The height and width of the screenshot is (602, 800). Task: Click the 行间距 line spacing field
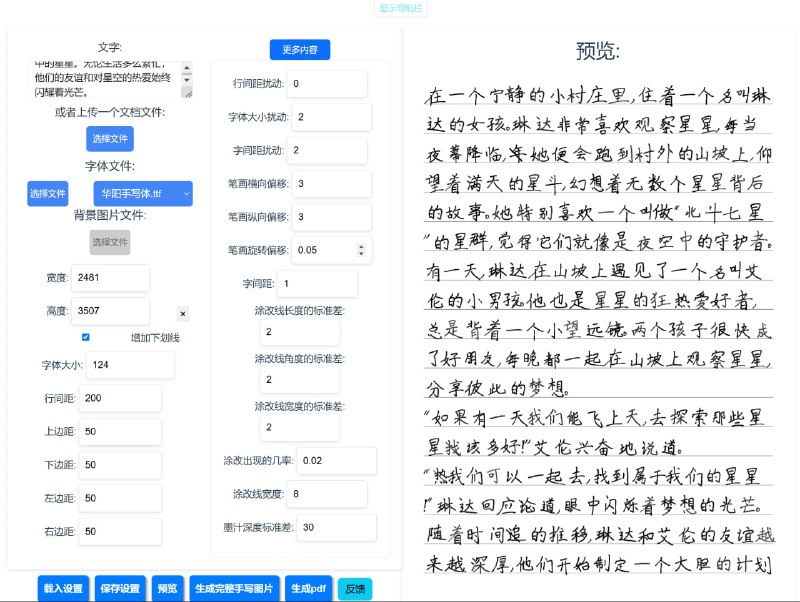(122, 398)
